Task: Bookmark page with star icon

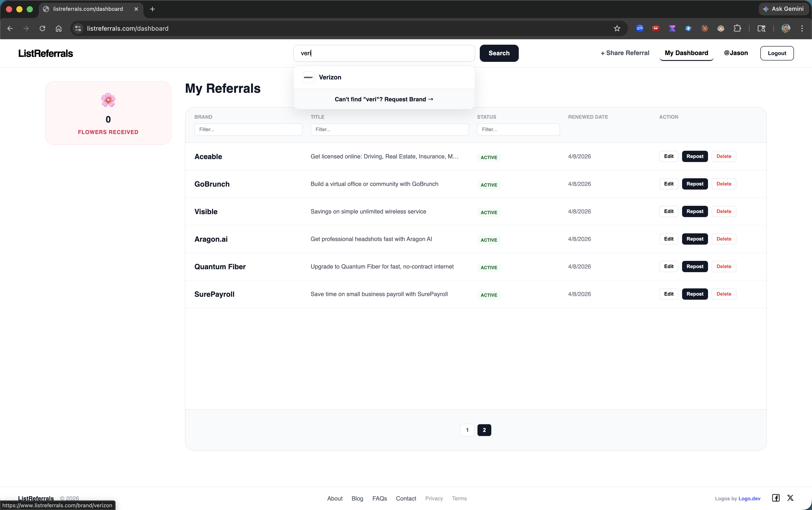Action: 617,28
